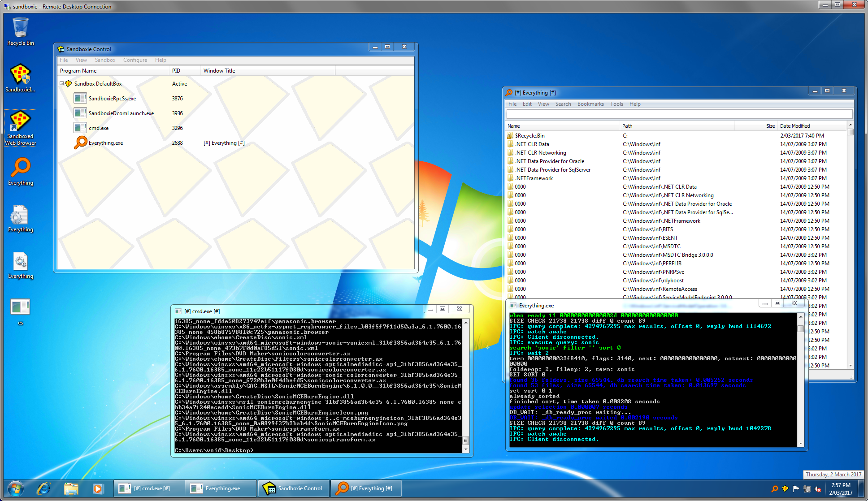Click the SandboxieRpcSs.exe process icon
The width and height of the screenshot is (868, 501).
coord(80,98)
